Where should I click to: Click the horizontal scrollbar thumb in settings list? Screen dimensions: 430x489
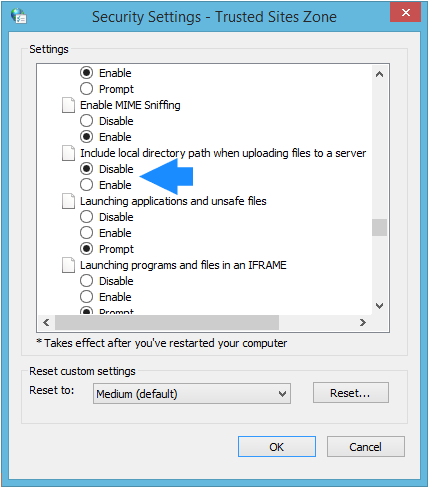coord(167,322)
